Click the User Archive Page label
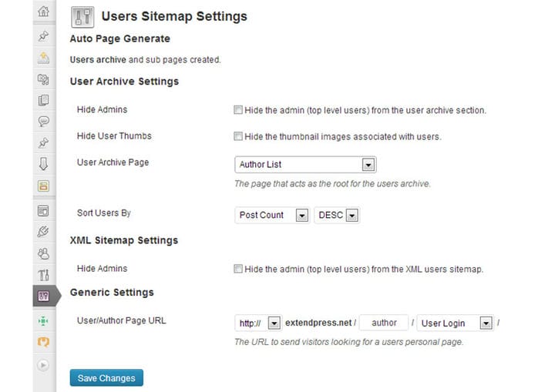This screenshot has height=392, width=555. pos(113,162)
